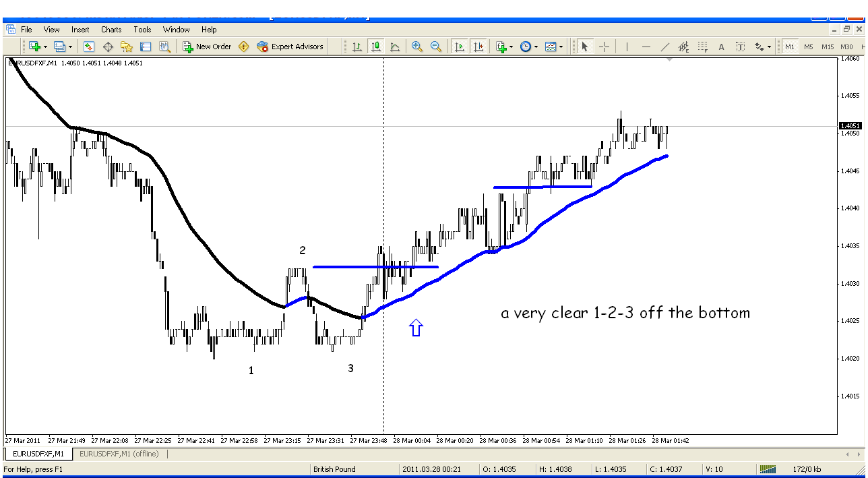Select the Fibonacci Retracement tool
This screenshot has width=868, height=478.
pyautogui.click(x=703, y=47)
